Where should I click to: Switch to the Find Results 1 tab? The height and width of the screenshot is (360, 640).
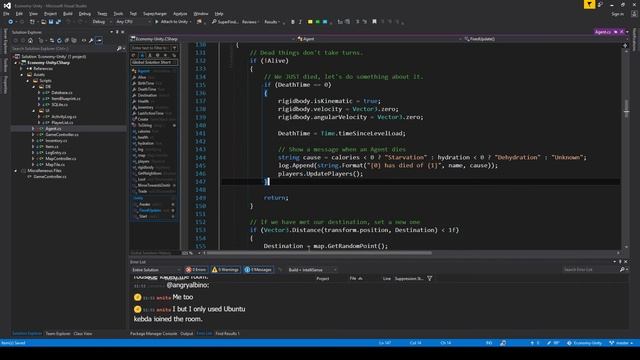click(x=227, y=333)
